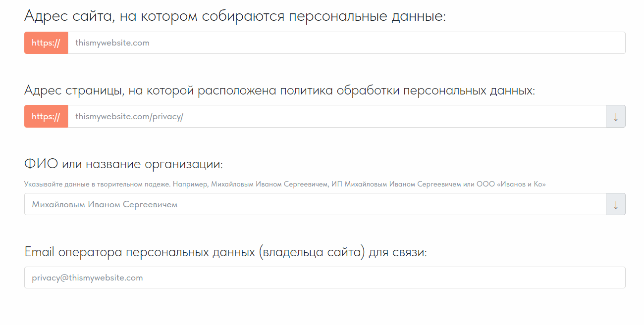Click the https:// prefix of privacy page address
The height and width of the screenshot is (325, 644).
coord(46,116)
